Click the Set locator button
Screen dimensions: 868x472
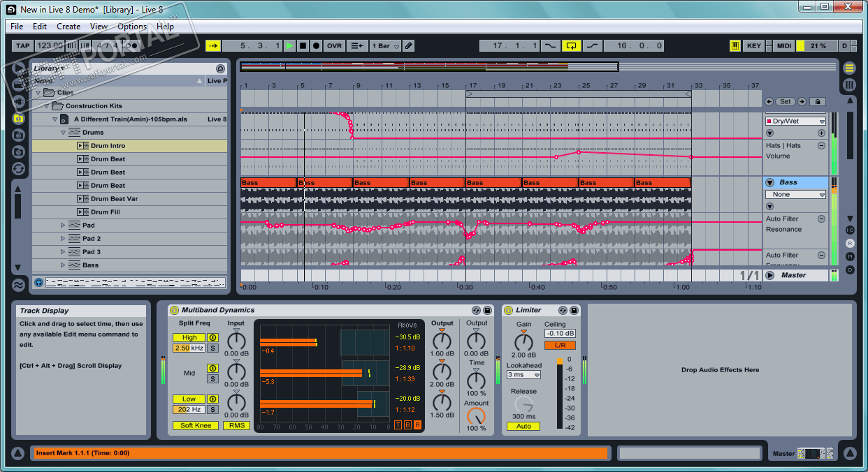pyautogui.click(x=786, y=101)
